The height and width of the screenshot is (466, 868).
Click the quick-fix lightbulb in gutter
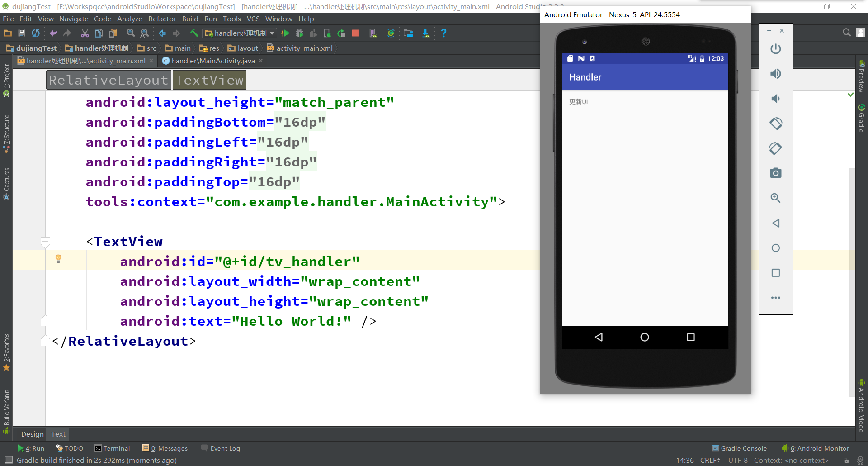[x=58, y=259]
